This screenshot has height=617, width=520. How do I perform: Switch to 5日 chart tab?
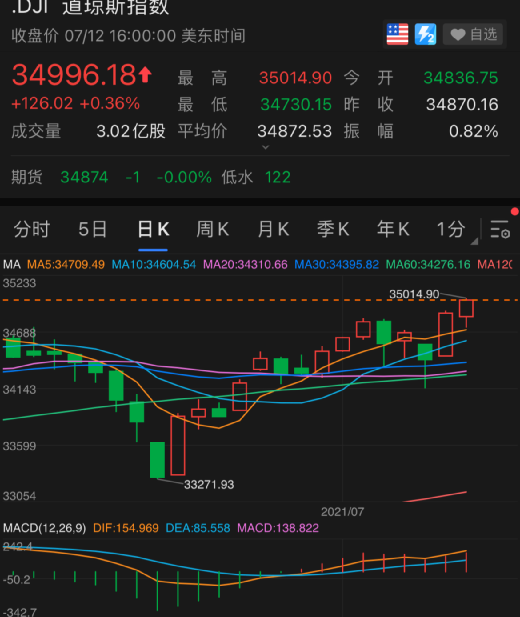click(93, 229)
